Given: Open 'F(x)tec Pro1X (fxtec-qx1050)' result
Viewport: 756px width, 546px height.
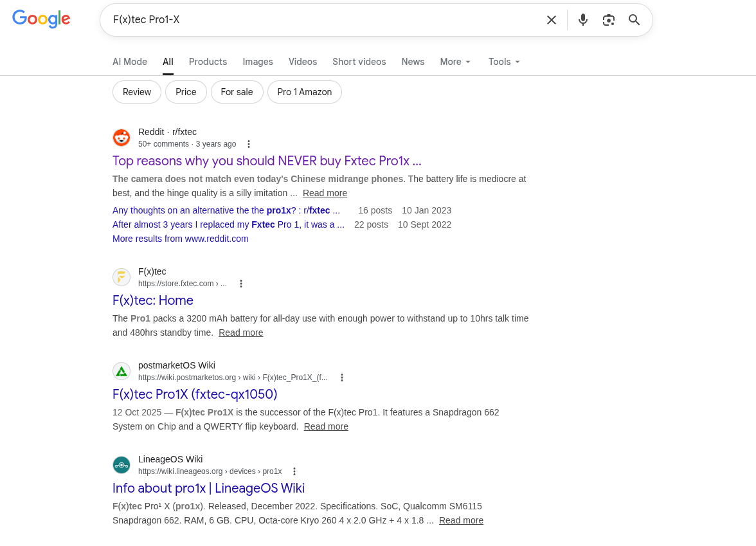Looking at the screenshot, I should click(x=195, y=395).
